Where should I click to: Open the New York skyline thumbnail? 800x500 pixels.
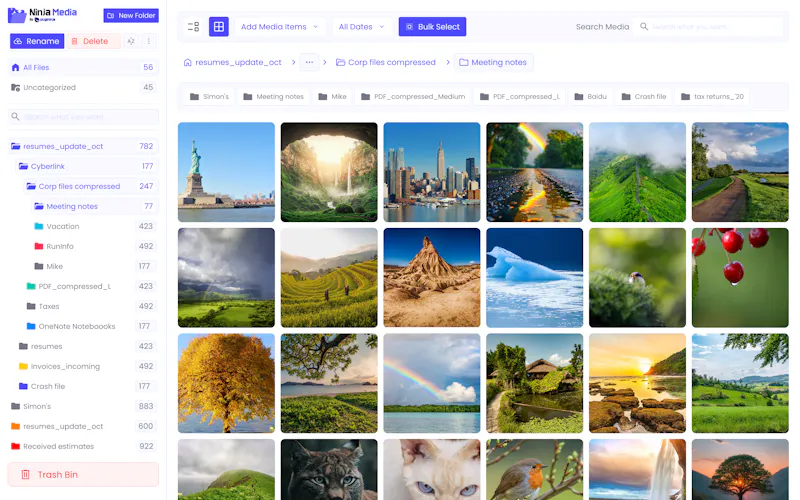point(432,172)
